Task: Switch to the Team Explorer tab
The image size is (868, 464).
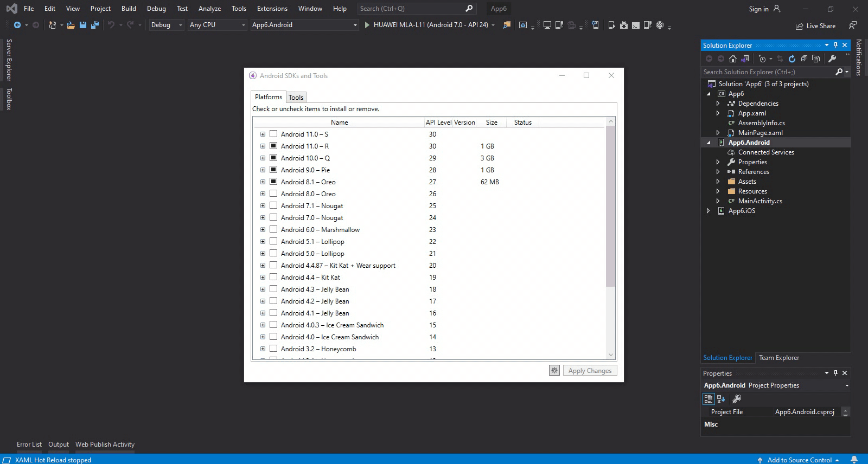Action: point(779,358)
